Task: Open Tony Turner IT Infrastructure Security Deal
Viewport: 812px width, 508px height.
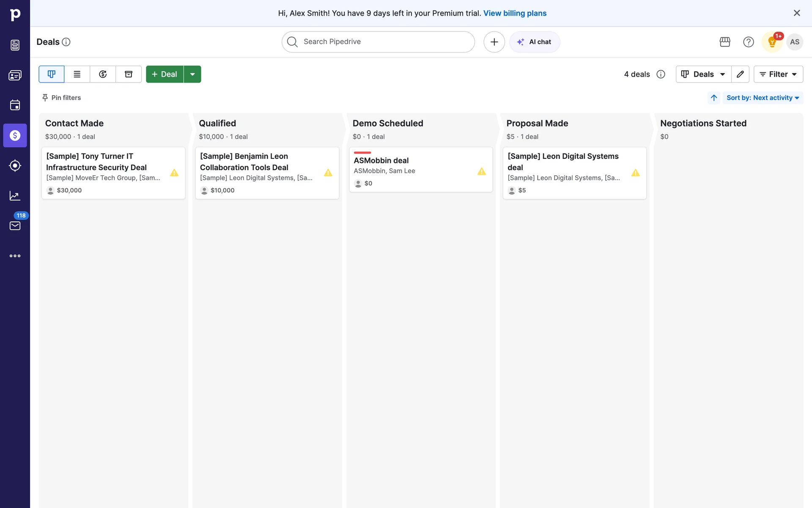Action: click(96, 162)
